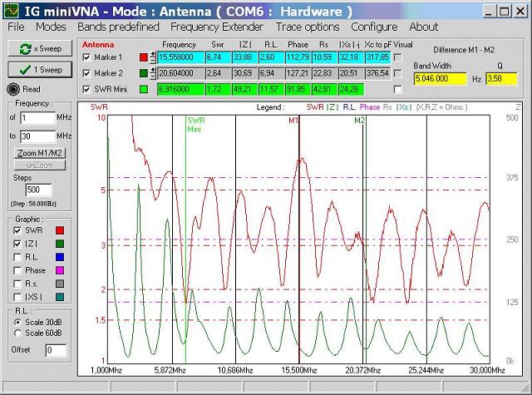Click the Offset input field

click(x=56, y=350)
